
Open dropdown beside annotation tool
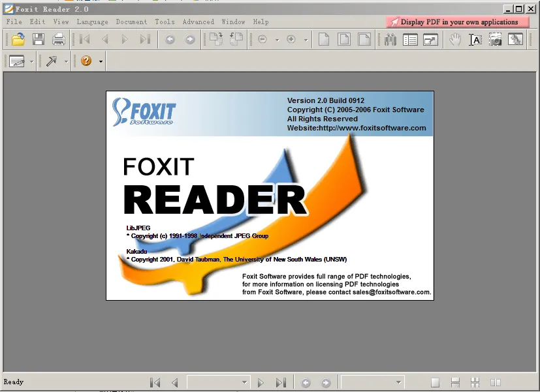[x=32, y=62]
